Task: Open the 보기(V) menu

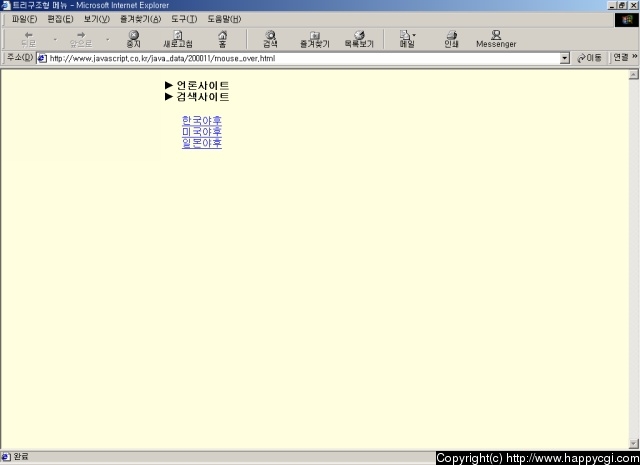Action: click(97, 19)
